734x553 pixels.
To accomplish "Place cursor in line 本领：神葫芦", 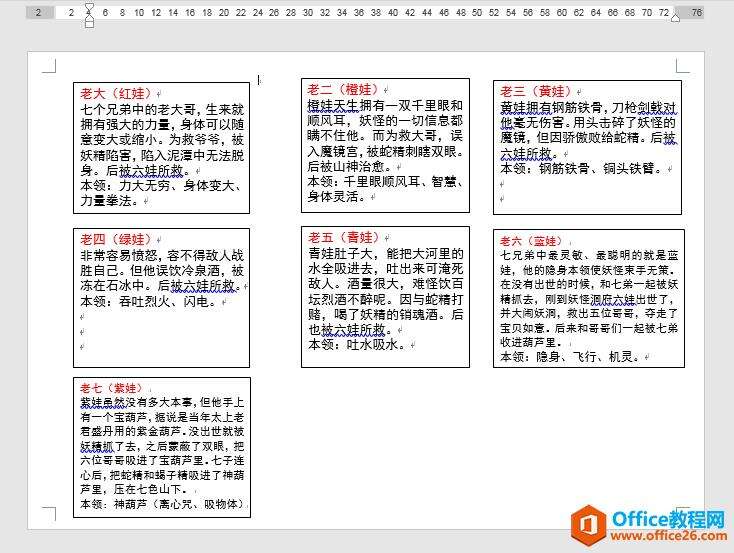I will point(160,504).
